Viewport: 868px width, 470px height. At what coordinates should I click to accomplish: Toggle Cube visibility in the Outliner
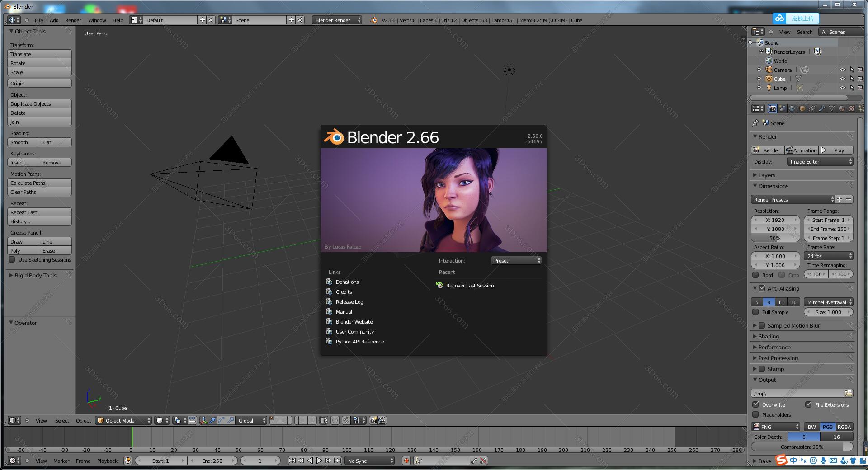coord(843,79)
